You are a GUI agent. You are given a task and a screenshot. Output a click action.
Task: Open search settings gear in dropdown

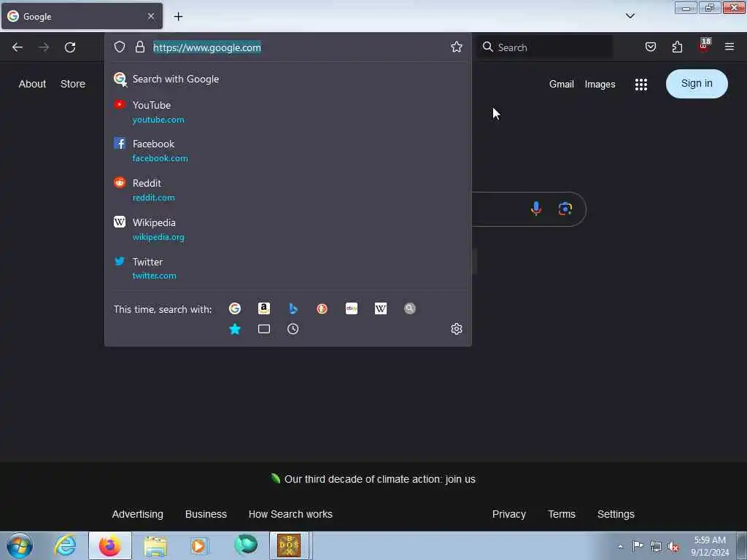pos(457,329)
